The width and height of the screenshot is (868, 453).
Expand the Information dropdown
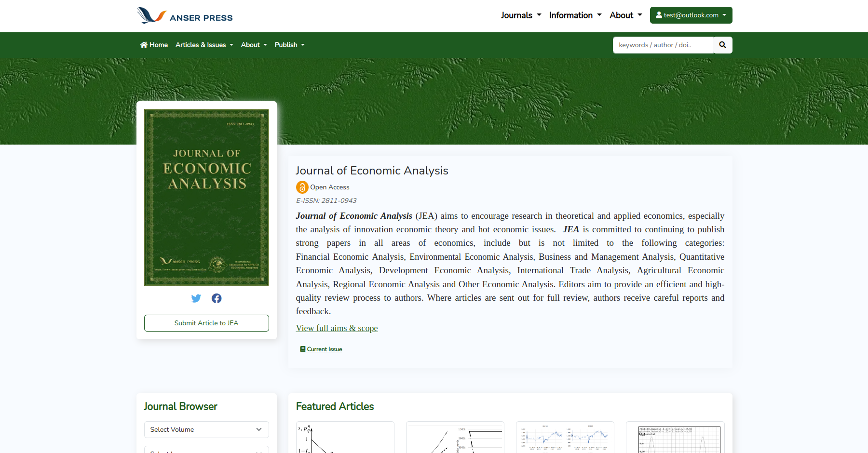tap(575, 15)
